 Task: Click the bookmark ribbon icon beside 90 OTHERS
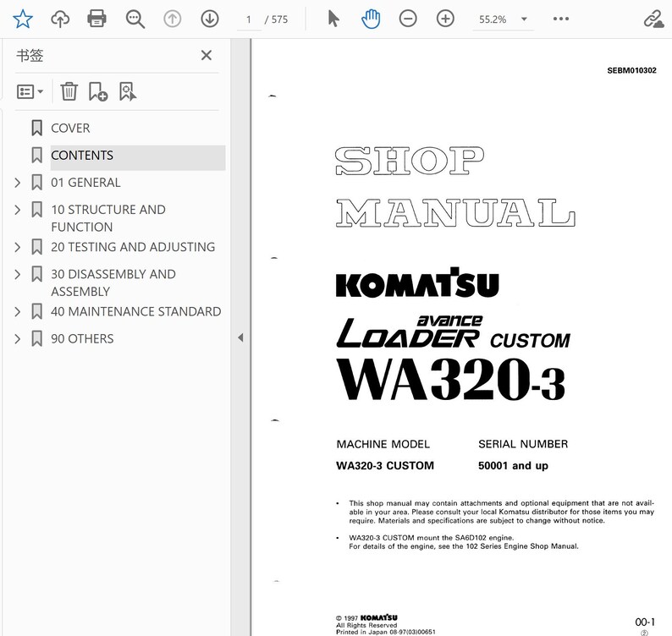pos(37,339)
